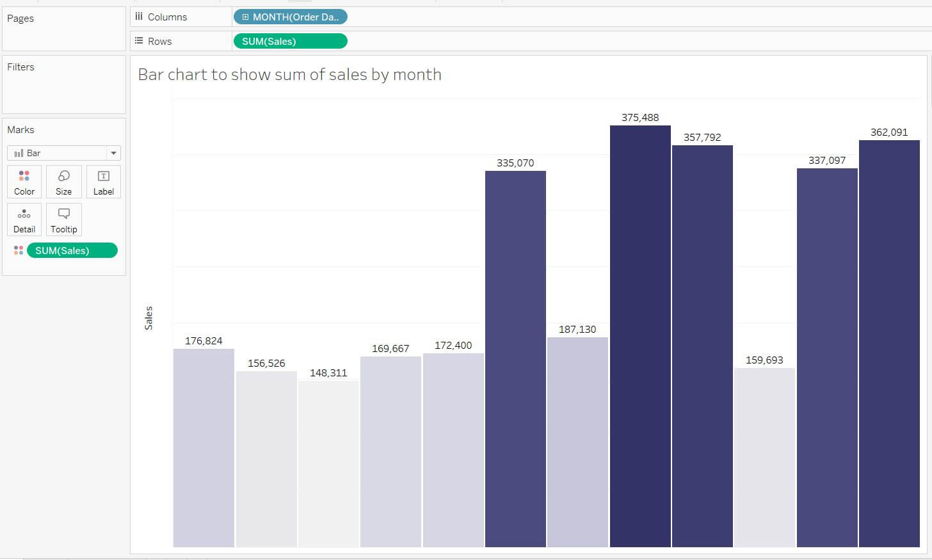
Task: Click the Rows shelf icon
Action: click(139, 41)
